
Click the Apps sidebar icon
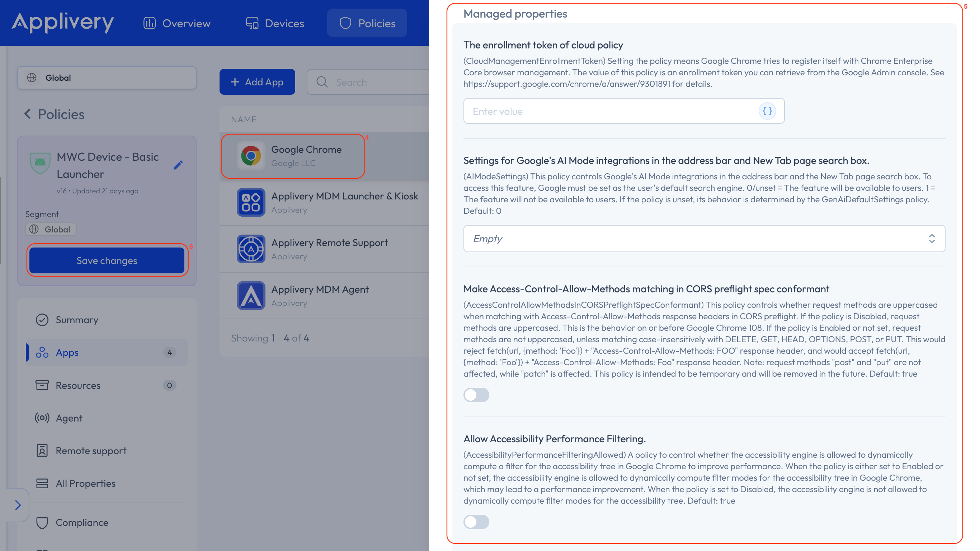click(42, 352)
